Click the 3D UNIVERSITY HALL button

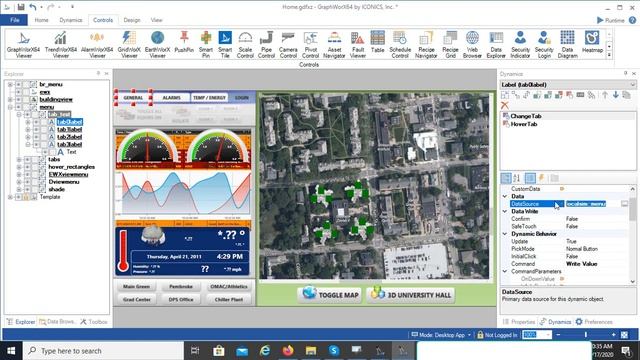coord(411,295)
